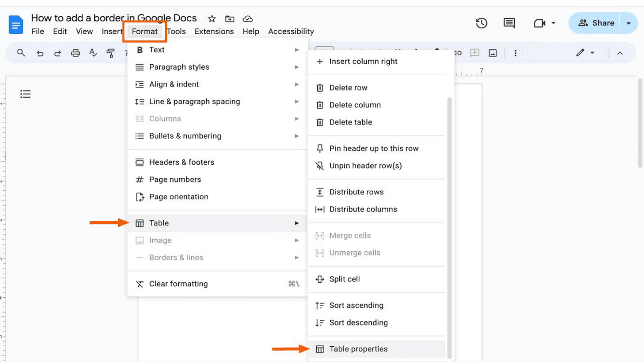Open the Help menu
The image size is (644, 362).
point(251,31)
